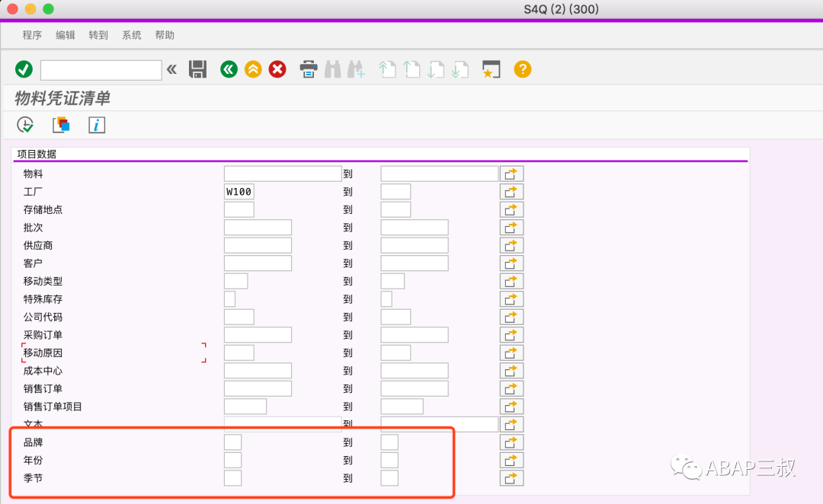The width and height of the screenshot is (823, 504).
Task: Open the 编辑 menu
Action: point(65,35)
